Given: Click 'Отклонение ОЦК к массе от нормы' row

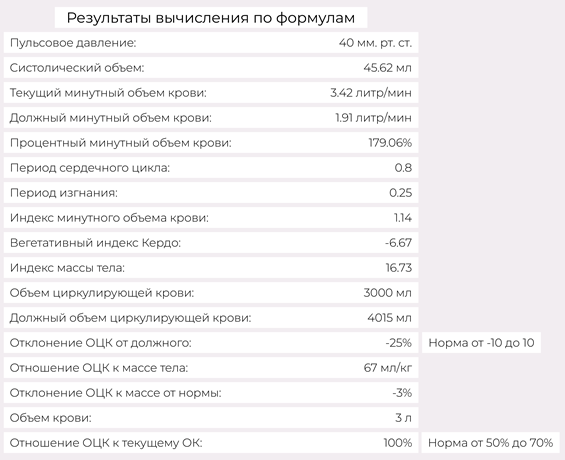Looking at the screenshot, I should [x=211, y=393].
